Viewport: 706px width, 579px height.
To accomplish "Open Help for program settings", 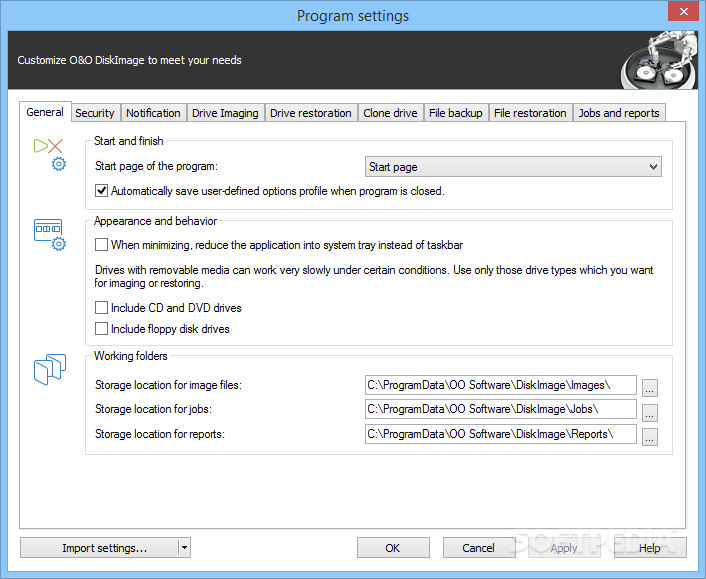I will [650, 548].
